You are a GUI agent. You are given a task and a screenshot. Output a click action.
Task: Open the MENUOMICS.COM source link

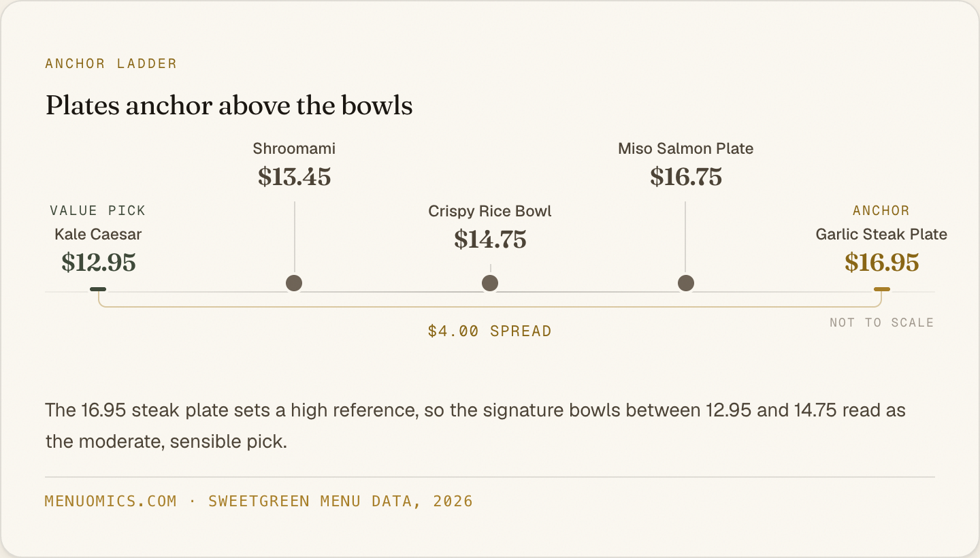(x=111, y=502)
